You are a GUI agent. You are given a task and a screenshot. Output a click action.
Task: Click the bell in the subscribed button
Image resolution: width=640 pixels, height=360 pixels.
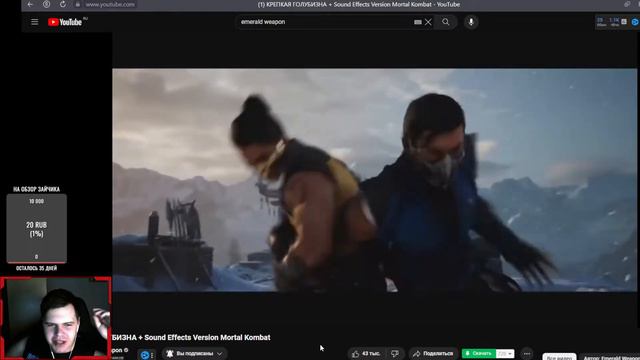(x=170, y=353)
